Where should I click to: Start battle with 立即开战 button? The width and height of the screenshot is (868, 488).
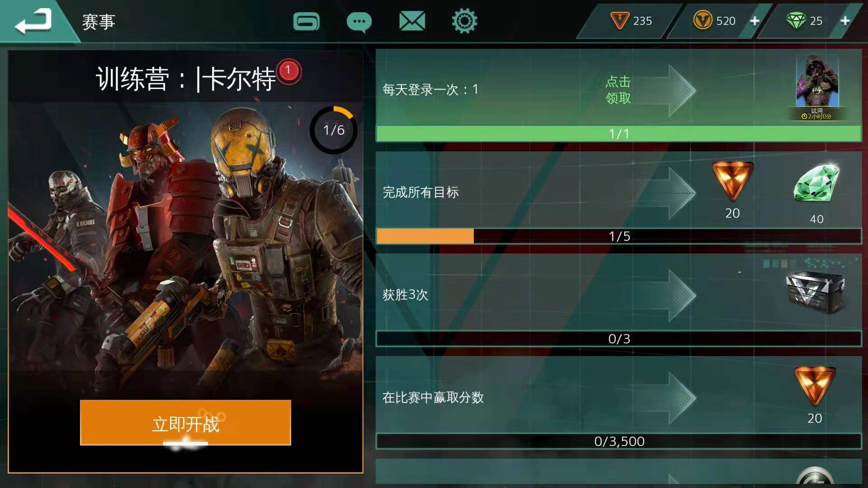185,423
